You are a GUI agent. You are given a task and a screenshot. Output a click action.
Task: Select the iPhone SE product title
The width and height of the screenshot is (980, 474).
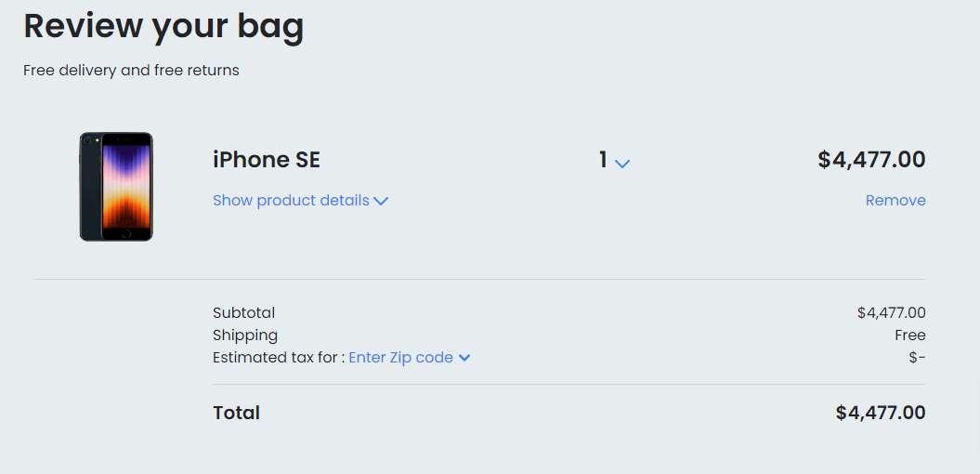coord(267,160)
